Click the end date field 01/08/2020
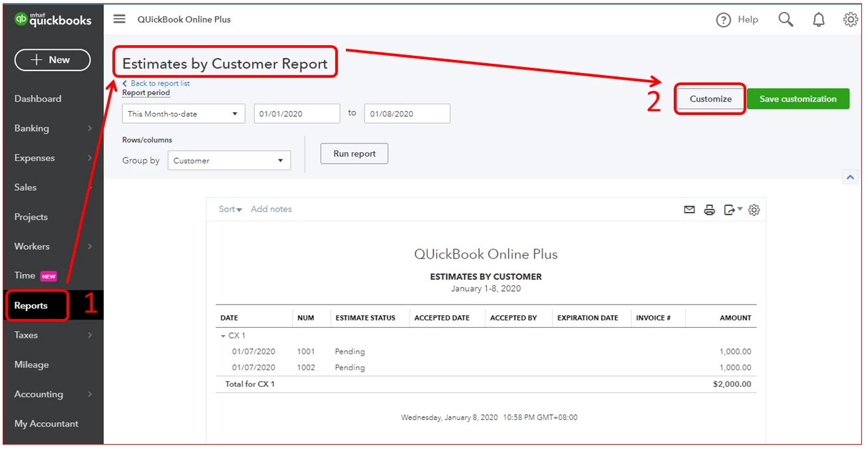The width and height of the screenshot is (868, 450). coord(407,114)
